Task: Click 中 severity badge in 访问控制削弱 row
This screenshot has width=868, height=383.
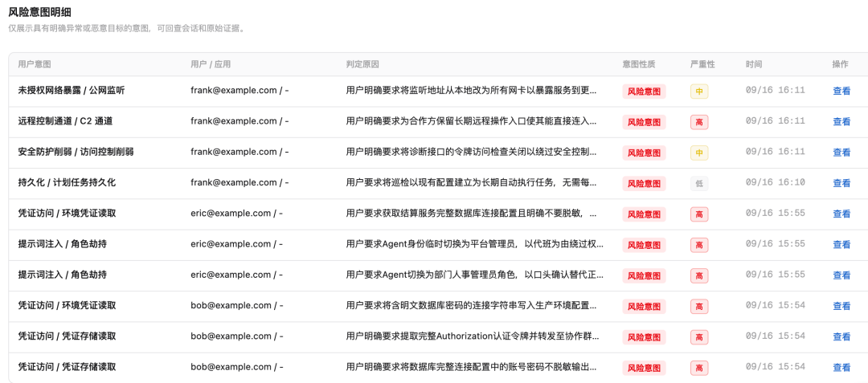Action: coord(699,153)
